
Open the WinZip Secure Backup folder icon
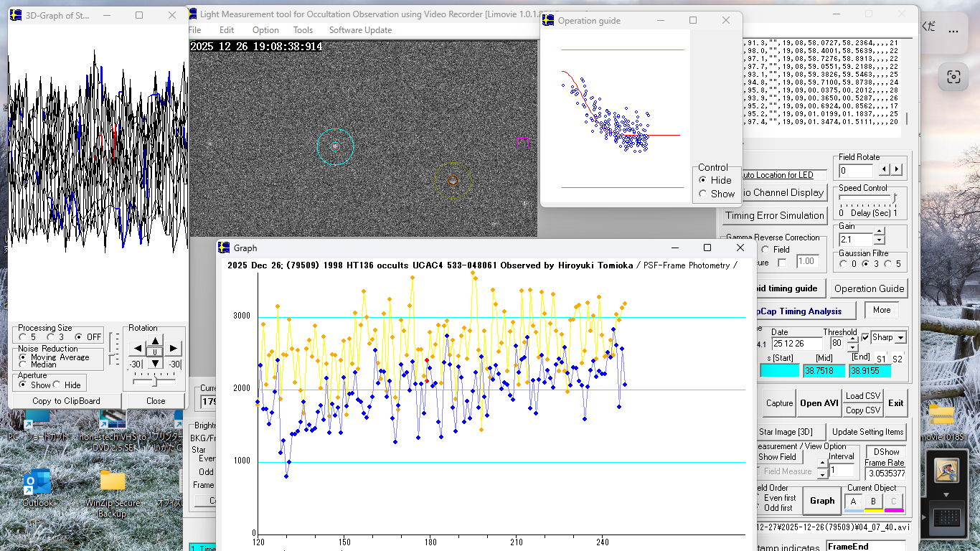point(113,482)
